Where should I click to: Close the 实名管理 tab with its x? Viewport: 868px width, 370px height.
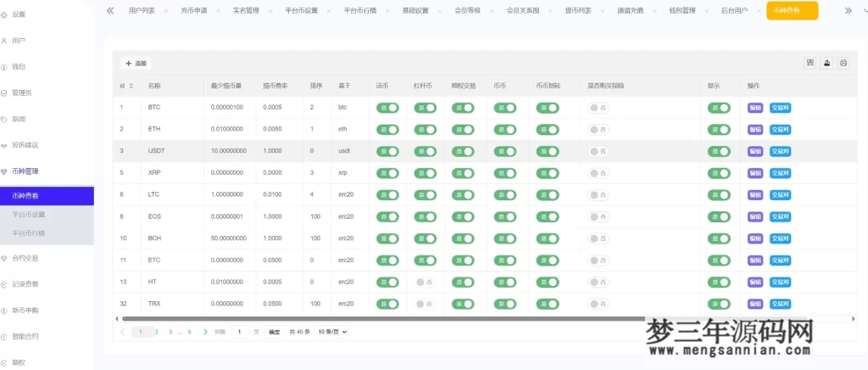(x=270, y=11)
